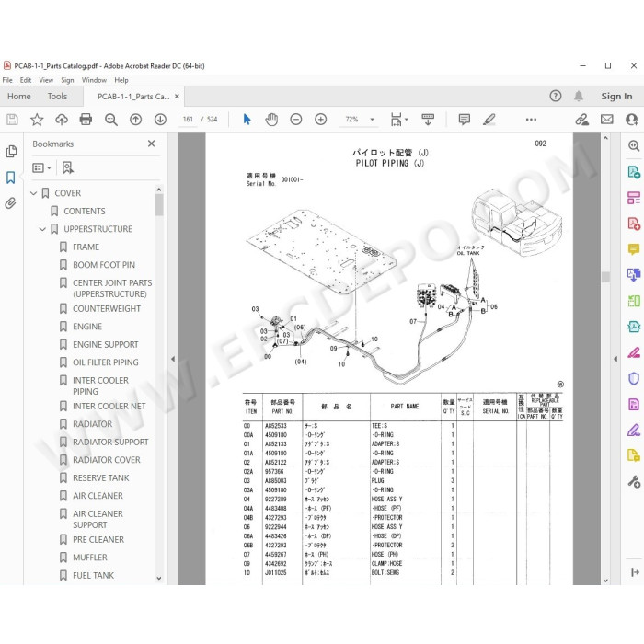
Task: Click the cloud upload icon
Action: point(62,120)
